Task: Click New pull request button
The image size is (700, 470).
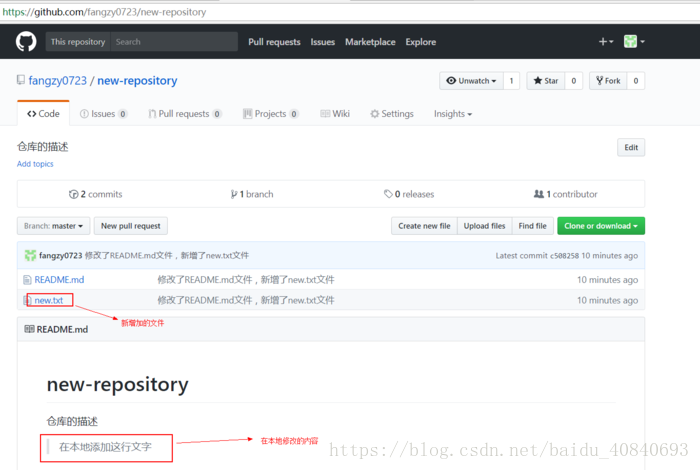Action: tap(131, 226)
